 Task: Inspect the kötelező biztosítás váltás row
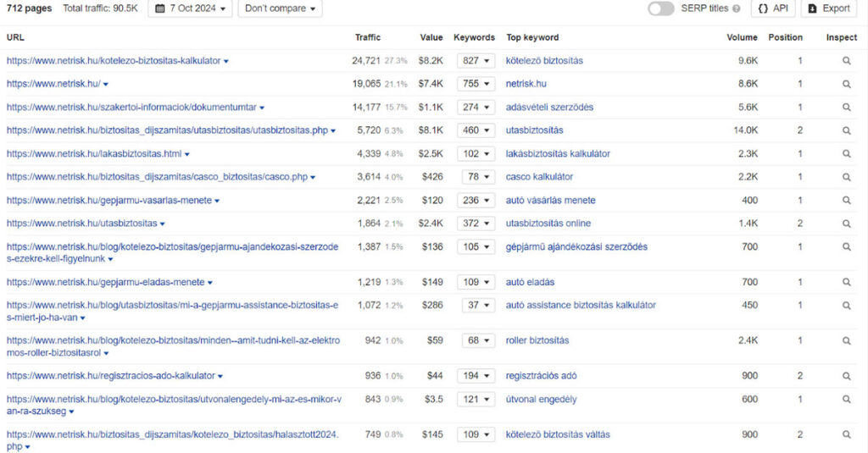pyautogui.click(x=847, y=434)
